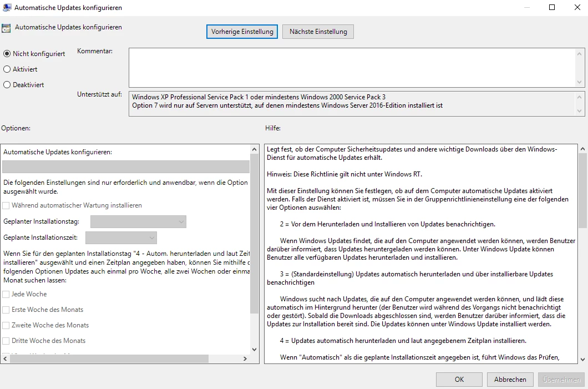
Task: Select the 'Aktiviert' radio option
Action: 7,69
